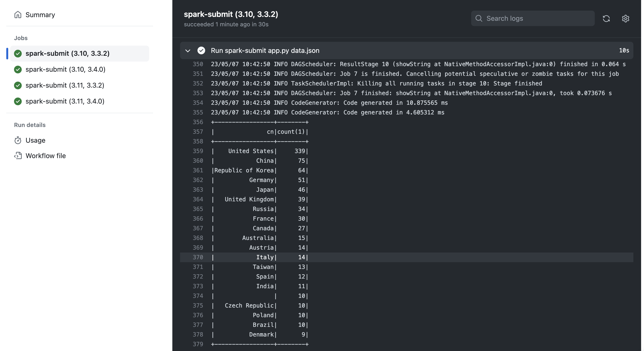This screenshot has height=351, width=644.
Task: Click the Summary home icon
Action: point(17,14)
